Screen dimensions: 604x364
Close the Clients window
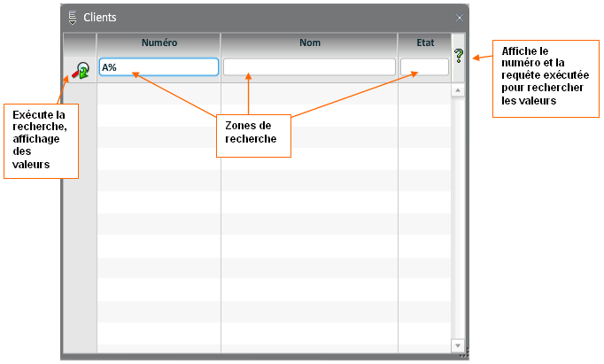(459, 17)
